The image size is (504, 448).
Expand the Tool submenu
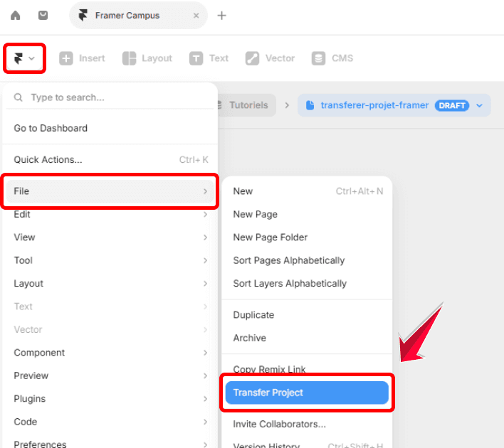click(x=110, y=260)
